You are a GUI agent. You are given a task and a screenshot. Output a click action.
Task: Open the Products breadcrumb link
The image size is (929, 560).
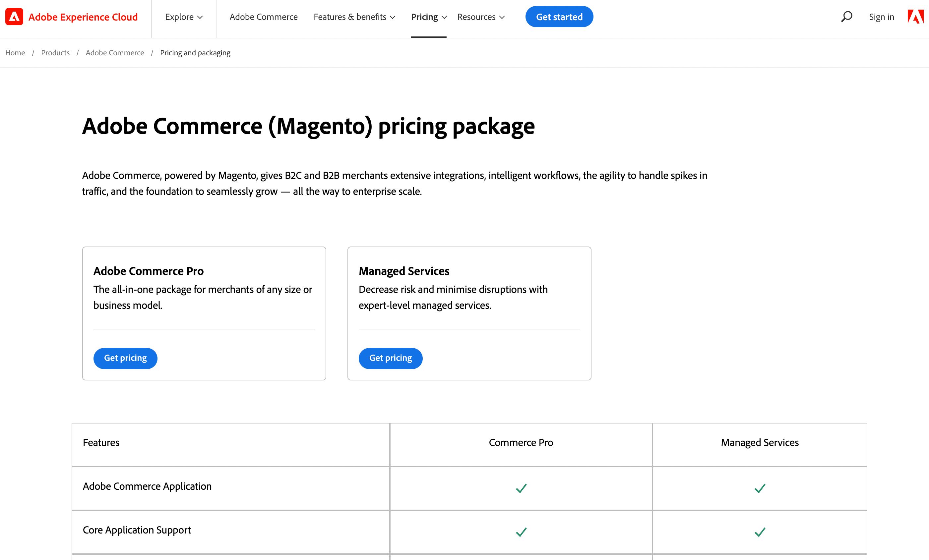(x=55, y=53)
